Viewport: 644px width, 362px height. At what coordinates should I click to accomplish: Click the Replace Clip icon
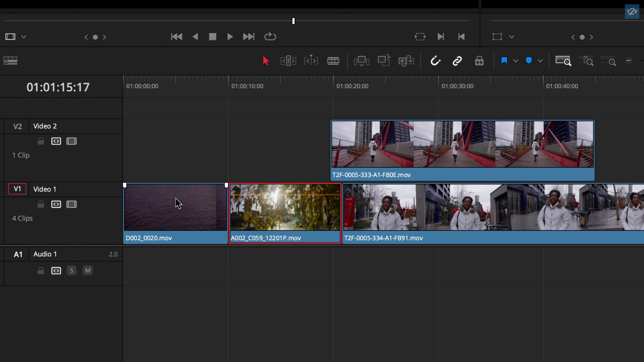click(406, 61)
